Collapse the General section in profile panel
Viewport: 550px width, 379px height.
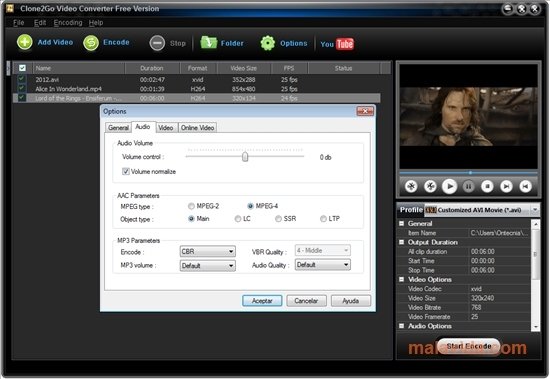pyautogui.click(x=402, y=223)
